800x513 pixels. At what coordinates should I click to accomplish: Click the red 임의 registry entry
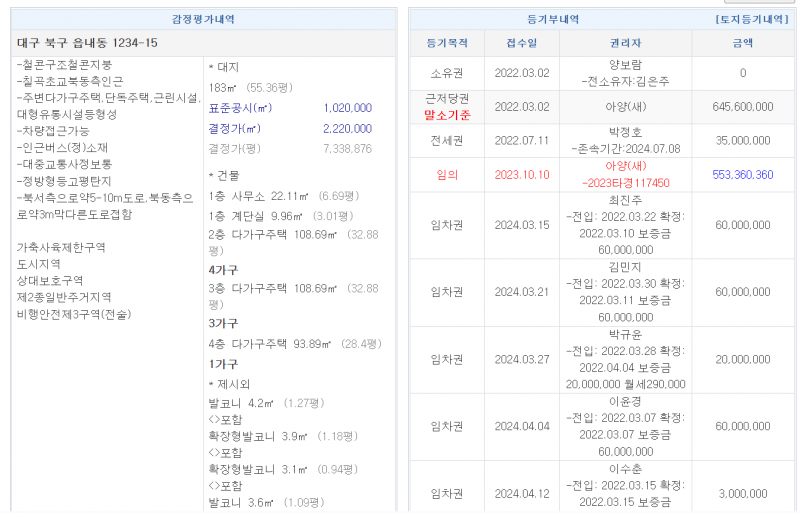[446, 174]
